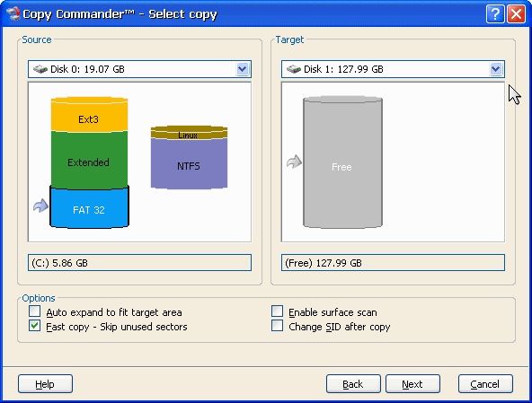
Task: Click the Next button
Action: pyautogui.click(x=412, y=383)
